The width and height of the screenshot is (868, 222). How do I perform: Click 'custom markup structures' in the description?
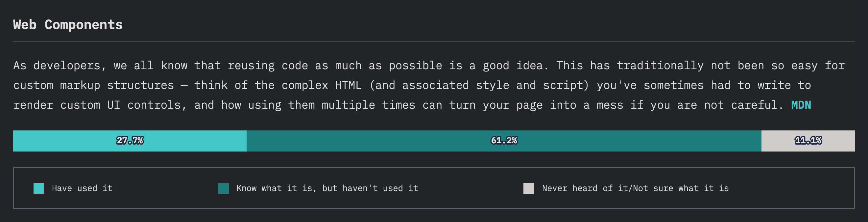coord(94,85)
